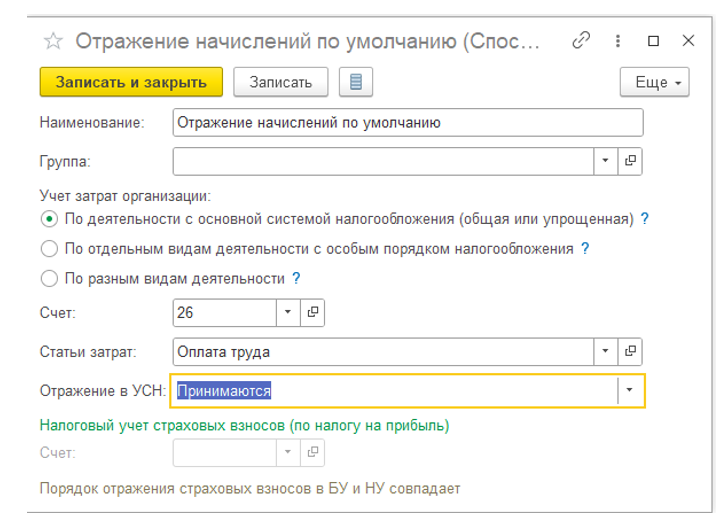Image resolution: width=722 pixels, height=523 pixels.
Task: Focus the Наименование input field
Action: [408, 122]
